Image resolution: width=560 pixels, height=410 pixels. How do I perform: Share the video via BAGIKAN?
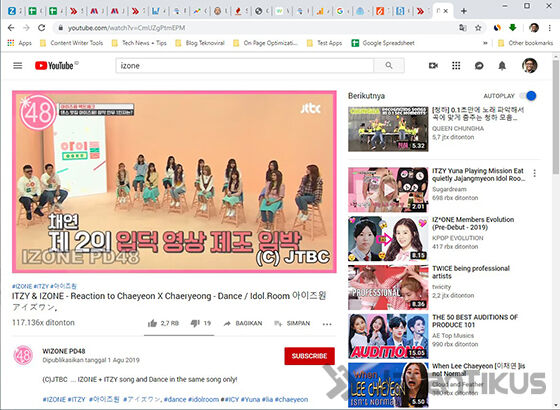243,323
